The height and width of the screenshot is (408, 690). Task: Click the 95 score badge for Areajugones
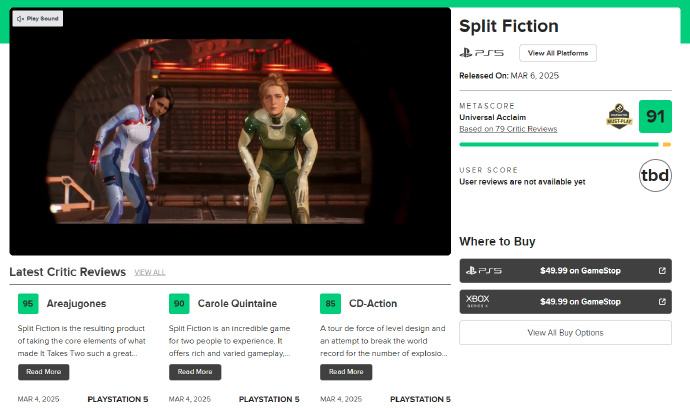pyautogui.click(x=28, y=304)
